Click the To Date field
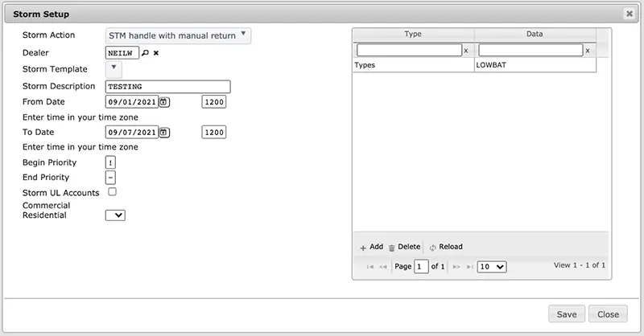The width and height of the screenshot is (644, 336). coord(132,132)
